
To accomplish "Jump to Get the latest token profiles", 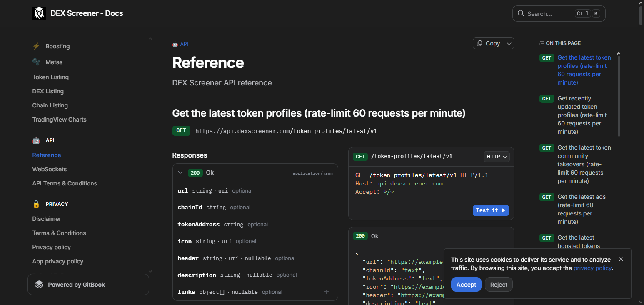I will (x=584, y=70).
